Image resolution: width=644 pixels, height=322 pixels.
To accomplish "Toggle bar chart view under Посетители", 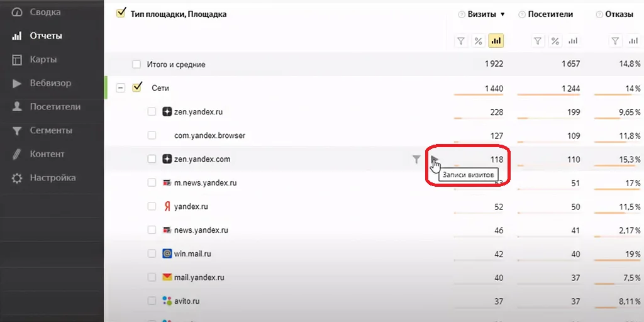I will point(573,41).
